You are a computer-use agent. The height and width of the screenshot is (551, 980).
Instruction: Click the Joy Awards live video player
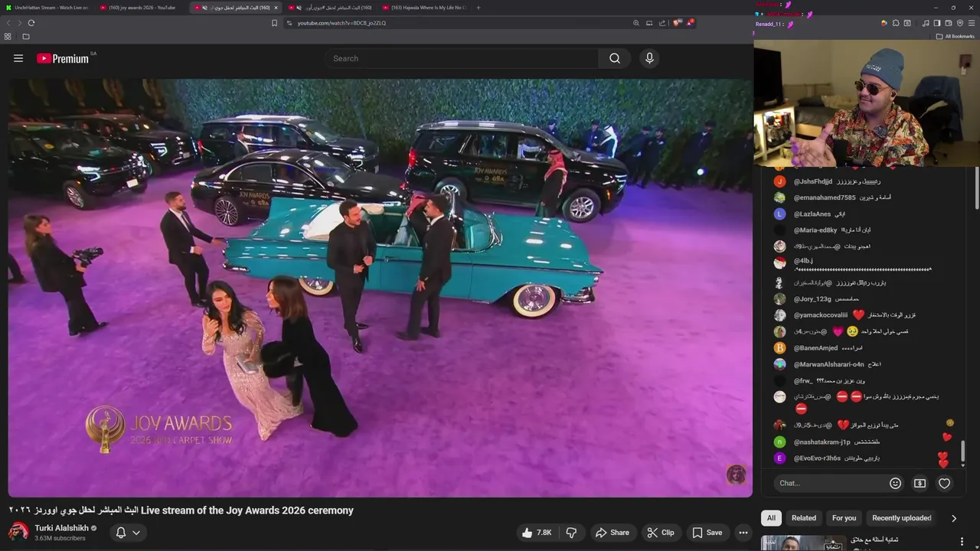point(380,288)
